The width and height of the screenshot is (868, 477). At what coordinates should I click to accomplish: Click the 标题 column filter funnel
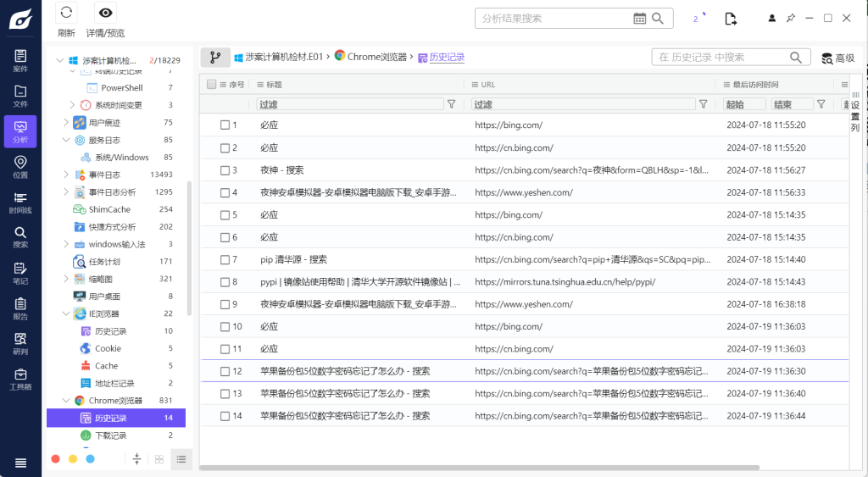point(451,104)
